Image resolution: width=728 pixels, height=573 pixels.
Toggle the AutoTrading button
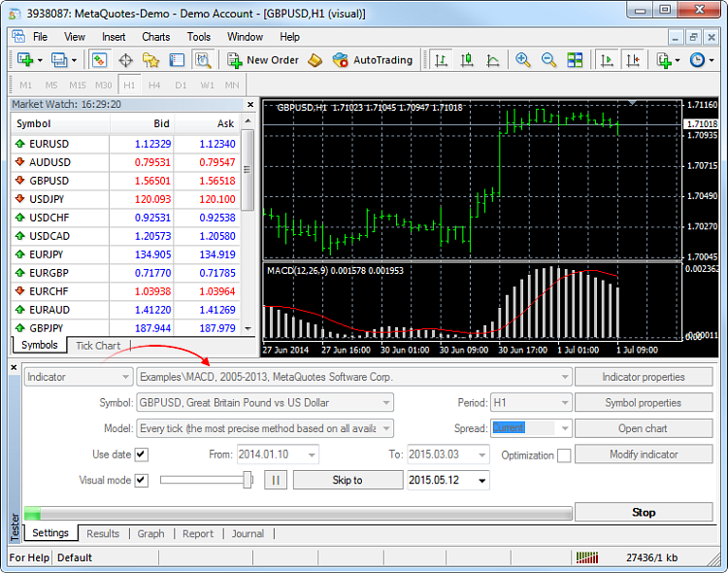click(x=372, y=60)
